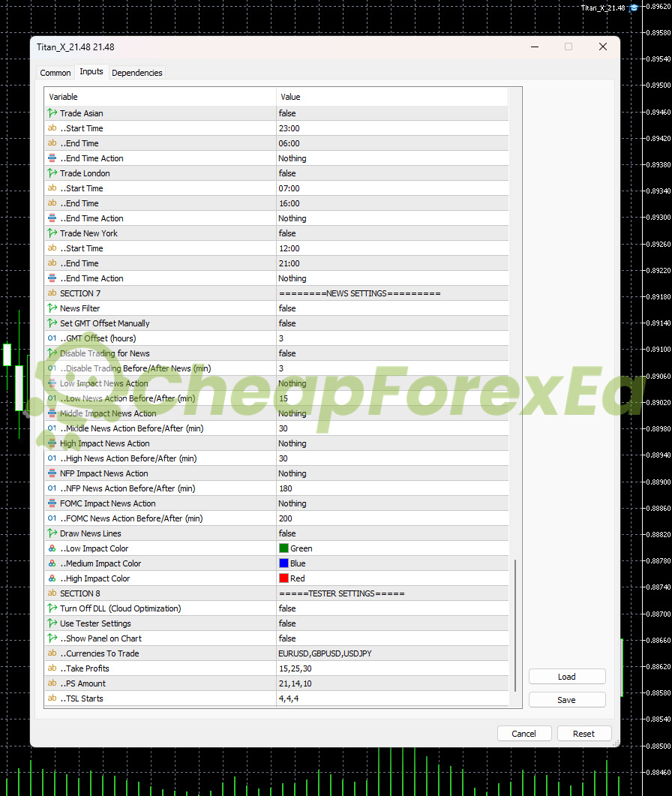This screenshot has height=796, width=672.
Task: Open the NFP Impact News Action value dropdown
Action: [x=391, y=473]
